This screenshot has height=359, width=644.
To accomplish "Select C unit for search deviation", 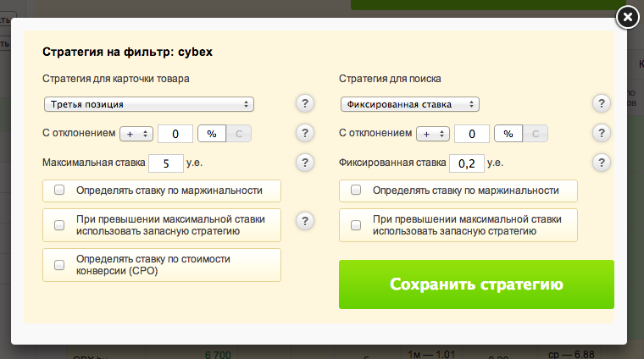I will coord(536,134).
